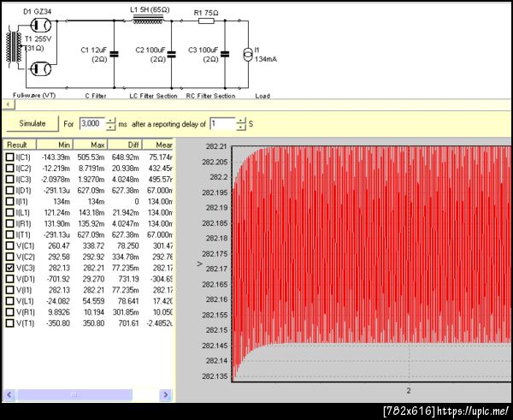Increase the reporting delay with up arrow
Viewport: 513px width, 420px height.
[x=241, y=121]
